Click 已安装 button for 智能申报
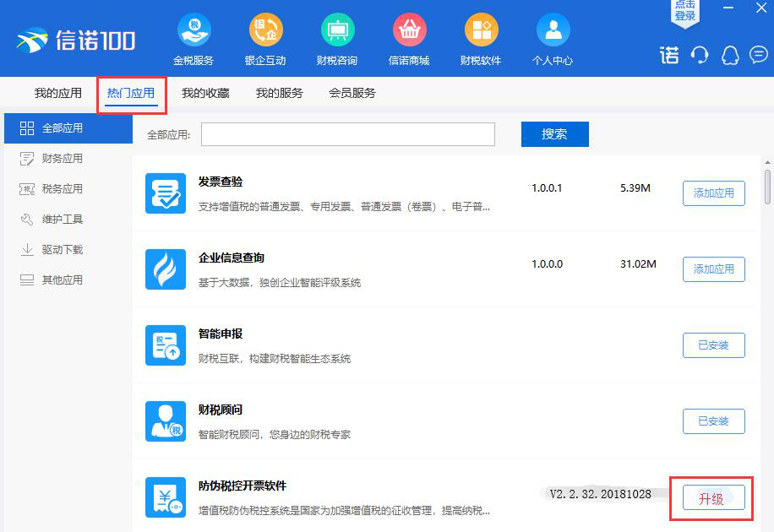 pyautogui.click(x=714, y=345)
